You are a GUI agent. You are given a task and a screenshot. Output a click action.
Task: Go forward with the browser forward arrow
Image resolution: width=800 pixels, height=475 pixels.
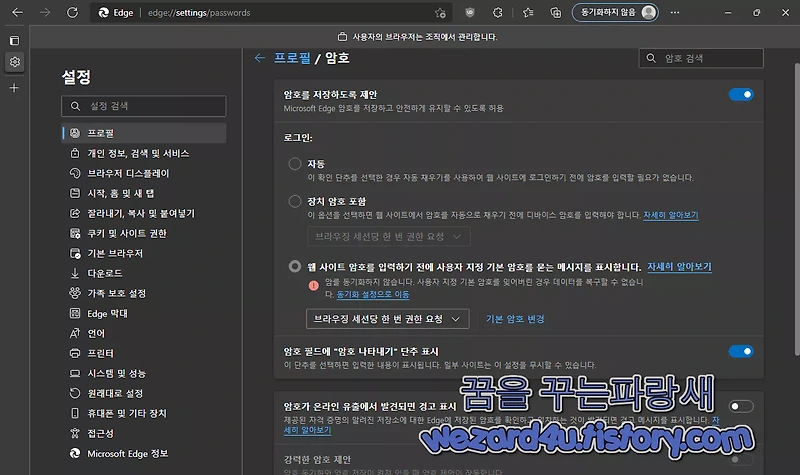pos(45,12)
